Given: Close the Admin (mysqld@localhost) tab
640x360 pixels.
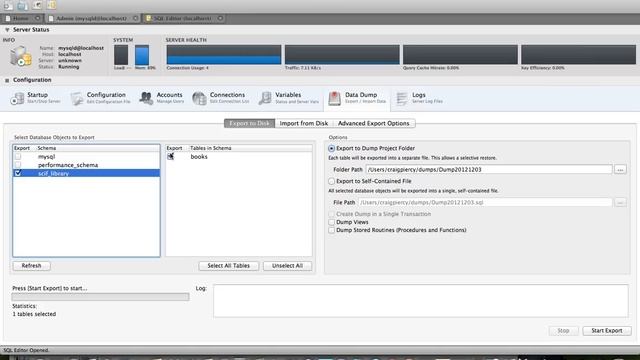Looking at the screenshot, I should [136, 18].
